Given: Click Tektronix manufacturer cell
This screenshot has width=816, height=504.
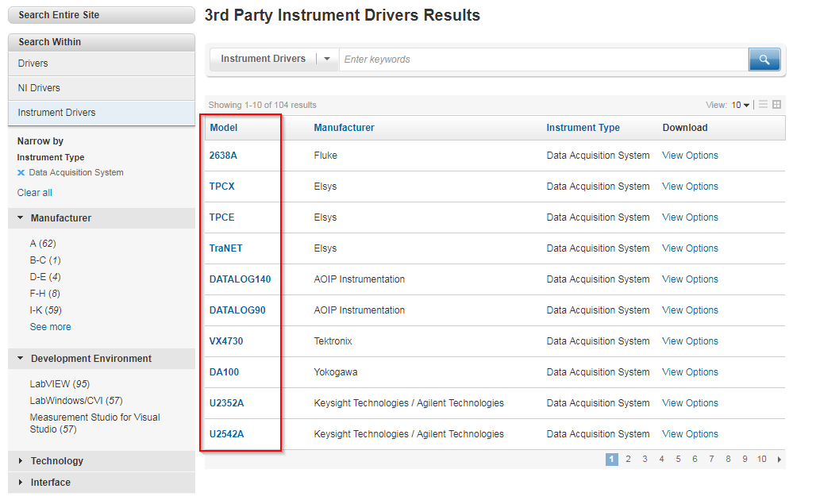Looking at the screenshot, I should pyautogui.click(x=333, y=341).
